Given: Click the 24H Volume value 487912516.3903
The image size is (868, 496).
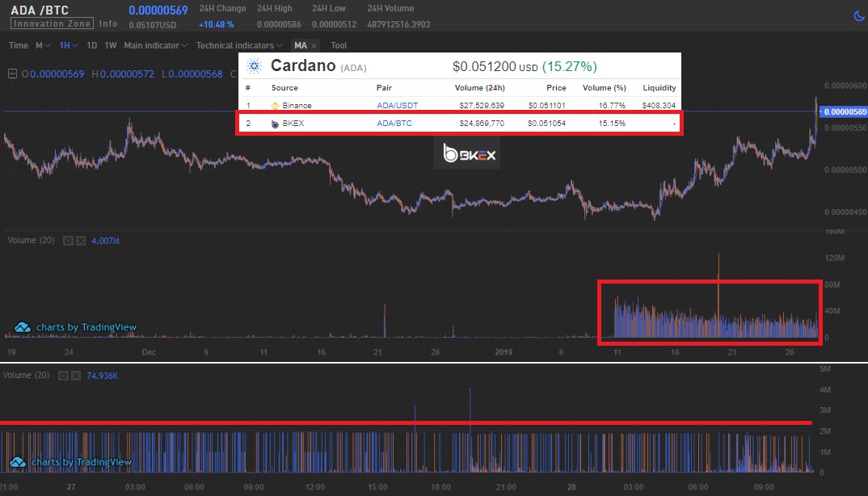Looking at the screenshot, I should click(398, 24).
